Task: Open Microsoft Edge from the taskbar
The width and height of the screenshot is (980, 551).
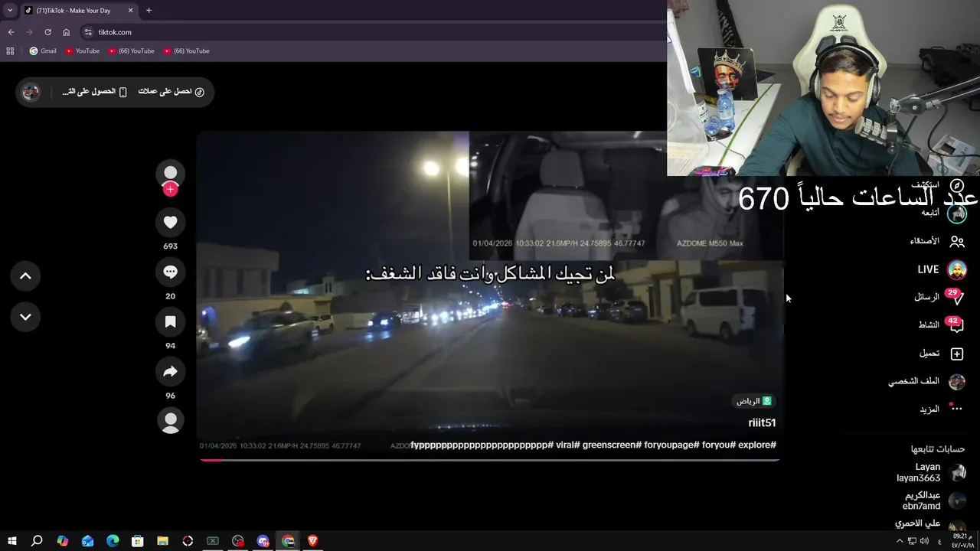Action: (x=113, y=541)
